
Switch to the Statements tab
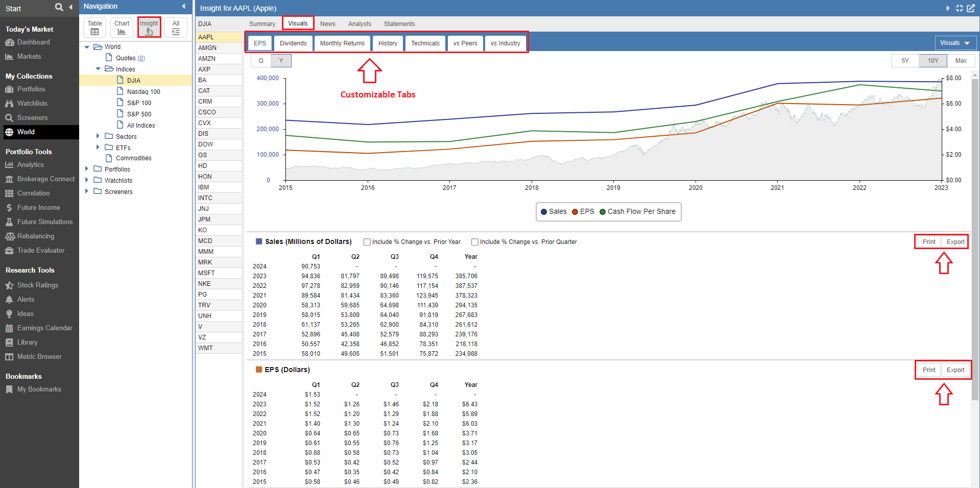[x=399, y=24]
